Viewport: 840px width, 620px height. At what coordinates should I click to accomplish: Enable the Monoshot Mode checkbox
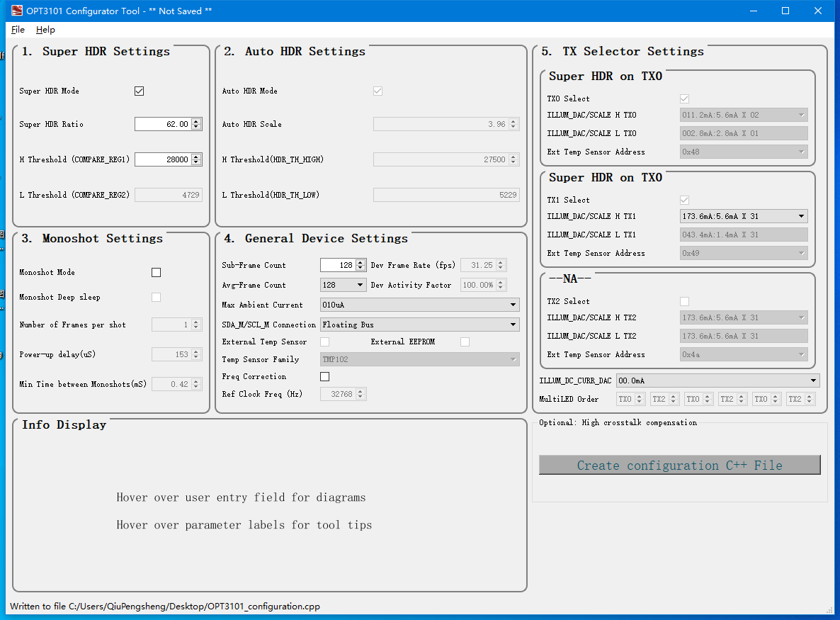156,272
